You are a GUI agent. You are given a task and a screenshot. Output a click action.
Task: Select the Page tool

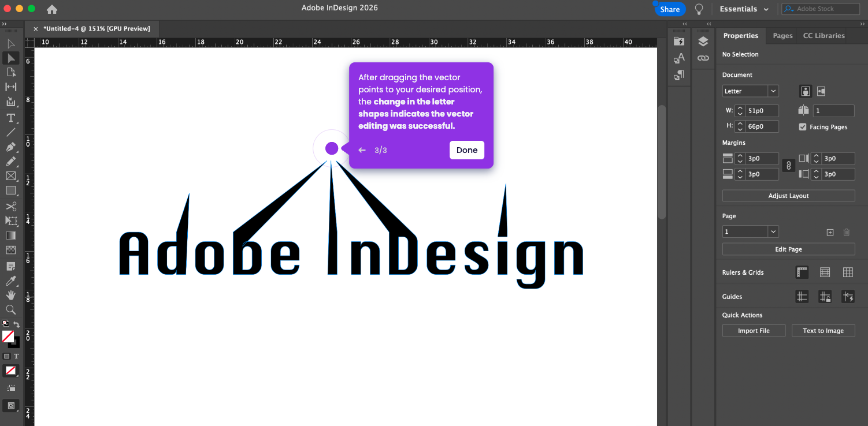10,72
